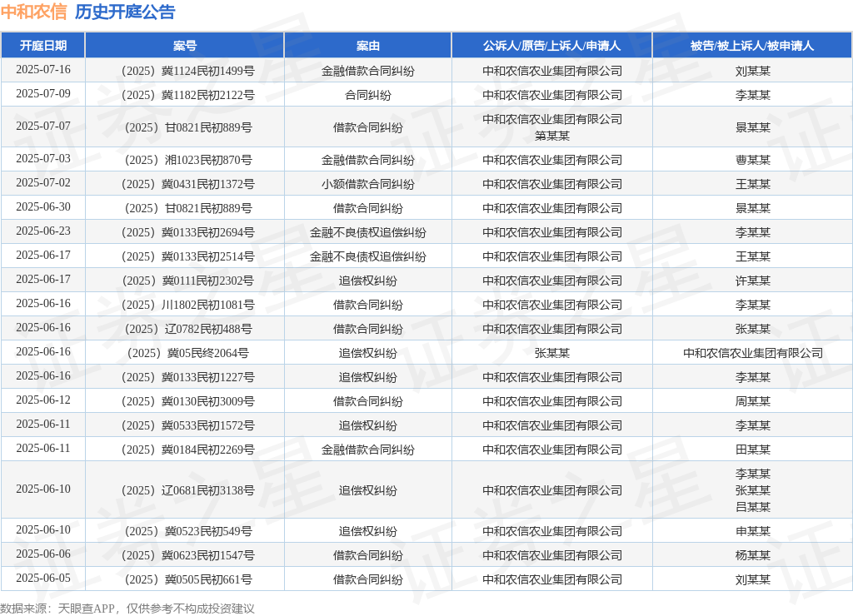
Task: Click plaintiff 第某某 in the 2025-07-07 row
Action: (552, 136)
